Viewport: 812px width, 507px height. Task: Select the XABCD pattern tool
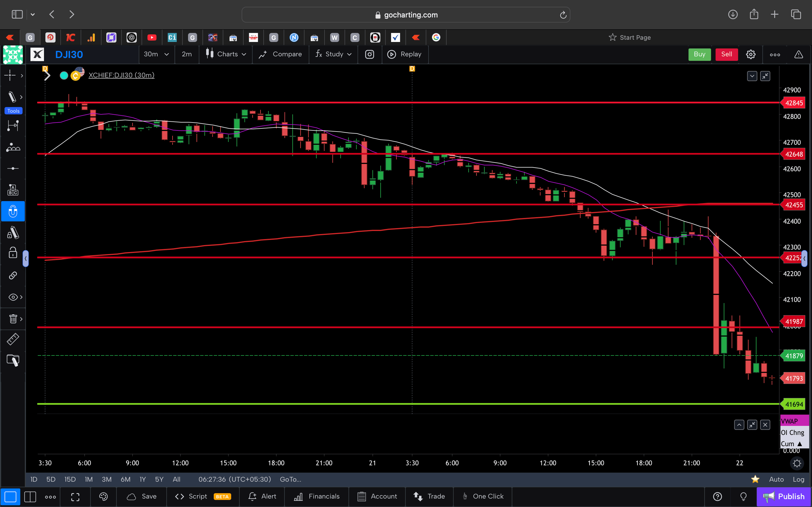tap(13, 147)
